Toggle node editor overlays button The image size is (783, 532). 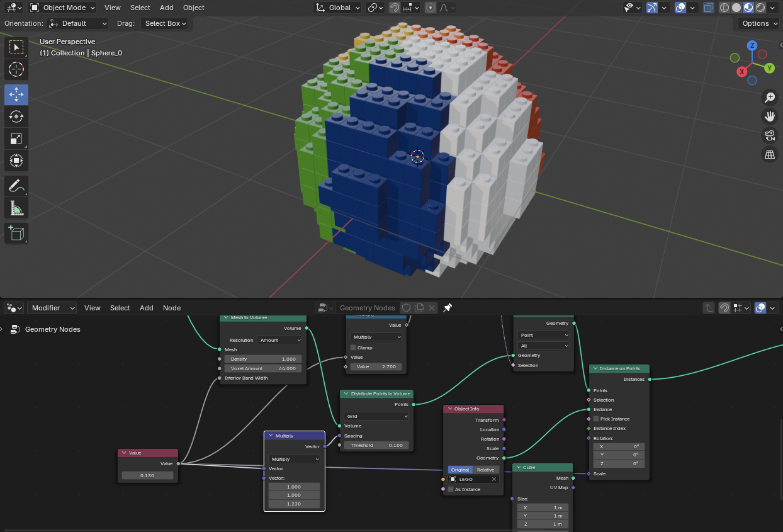pyautogui.click(x=760, y=308)
